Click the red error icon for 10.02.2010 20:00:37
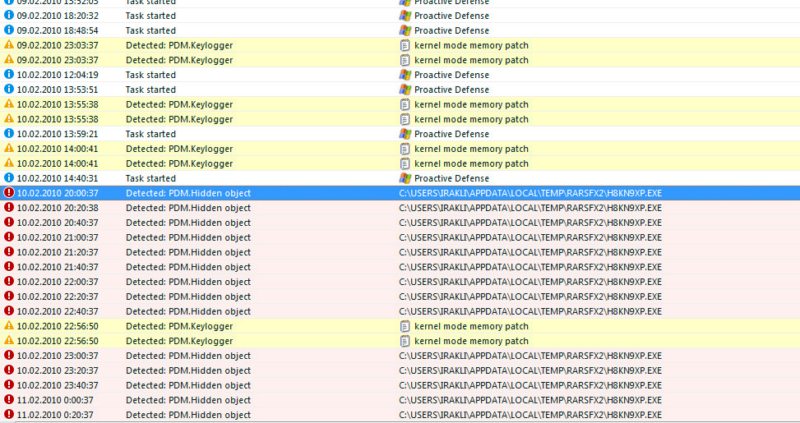Viewport: 800px width, 423px height. [9, 192]
